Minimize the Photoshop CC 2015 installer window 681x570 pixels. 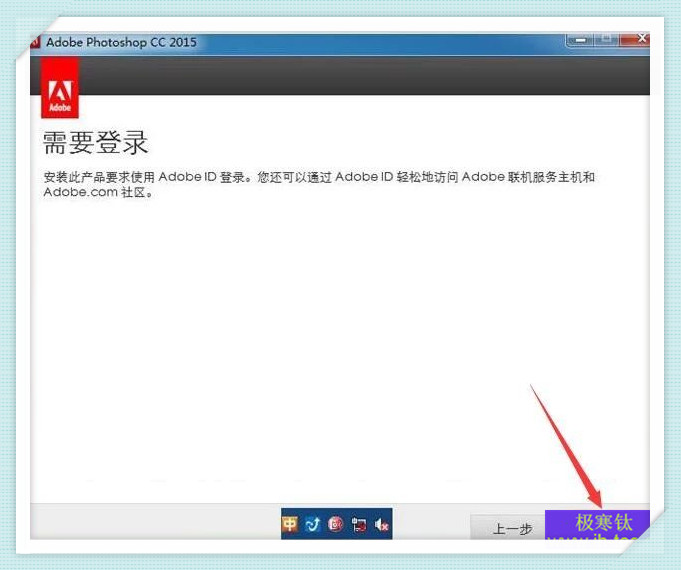[x=580, y=40]
